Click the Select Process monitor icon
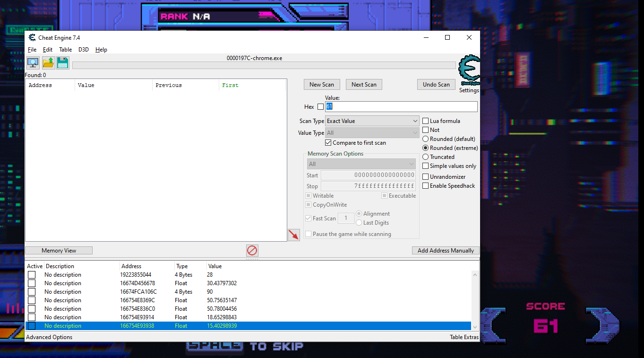Screen dimensions: 644x358 [x=33, y=62]
